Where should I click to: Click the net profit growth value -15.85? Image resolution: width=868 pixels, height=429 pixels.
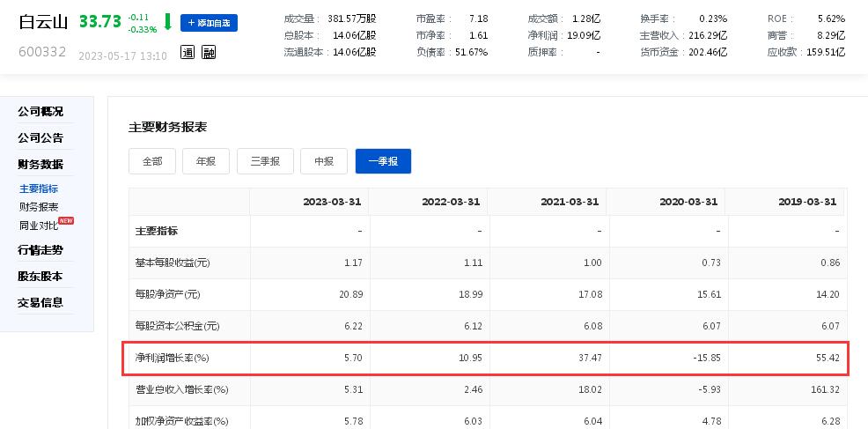point(709,358)
